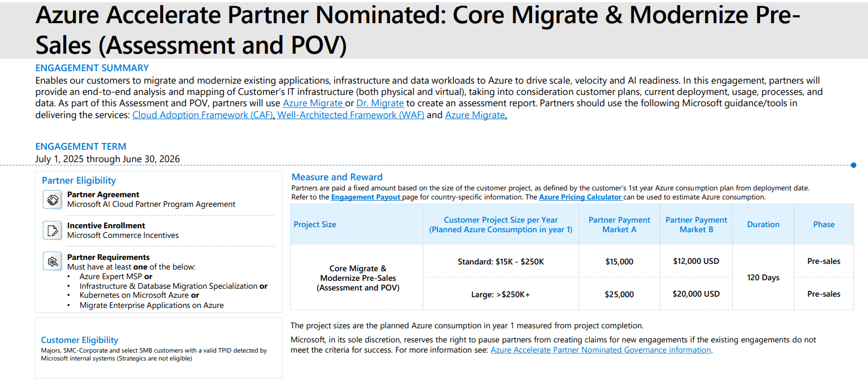868x391 pixels.
Task: Select the Microsoft Commerce Incentives text
Action: 123,235
